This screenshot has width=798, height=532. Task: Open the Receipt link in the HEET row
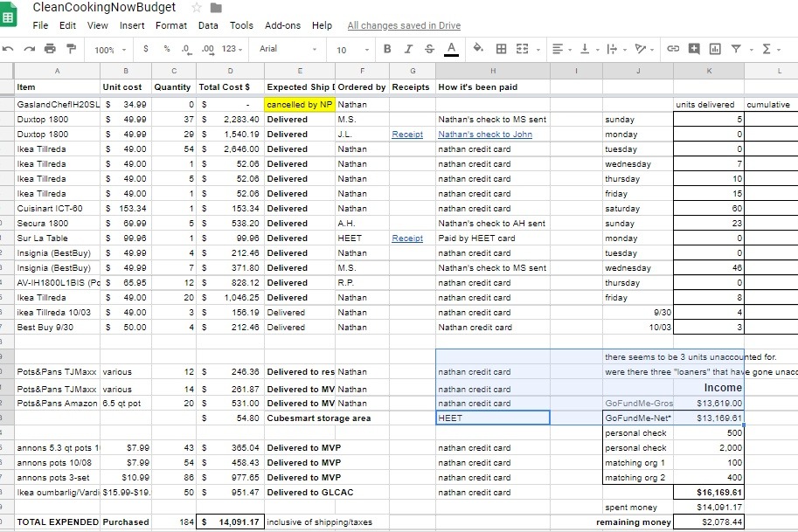(x=407, y=238)
